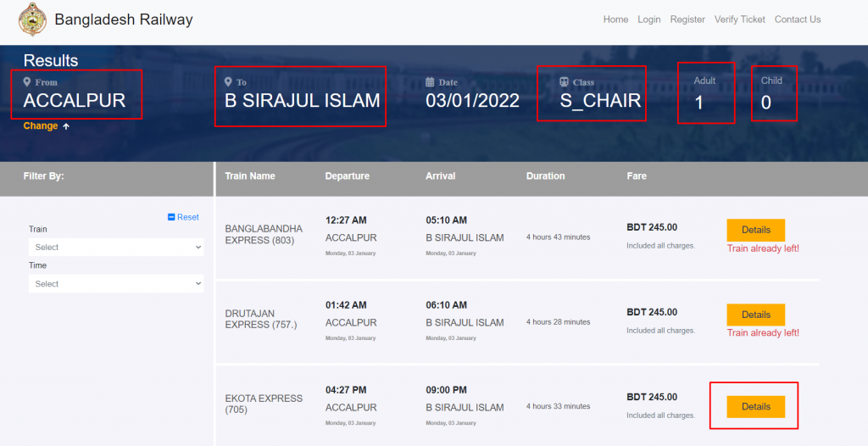This screenshot has width=868, height=446.
Task: Click the 06:10 AM arrival time
Action: click(446, 305)
